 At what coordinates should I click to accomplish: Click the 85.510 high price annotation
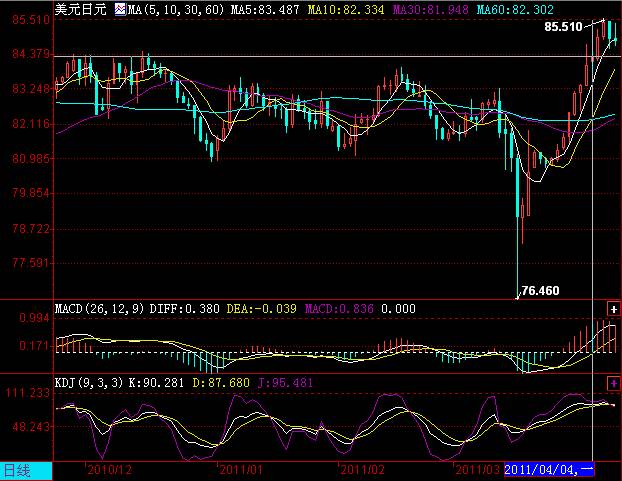(563, 27)
